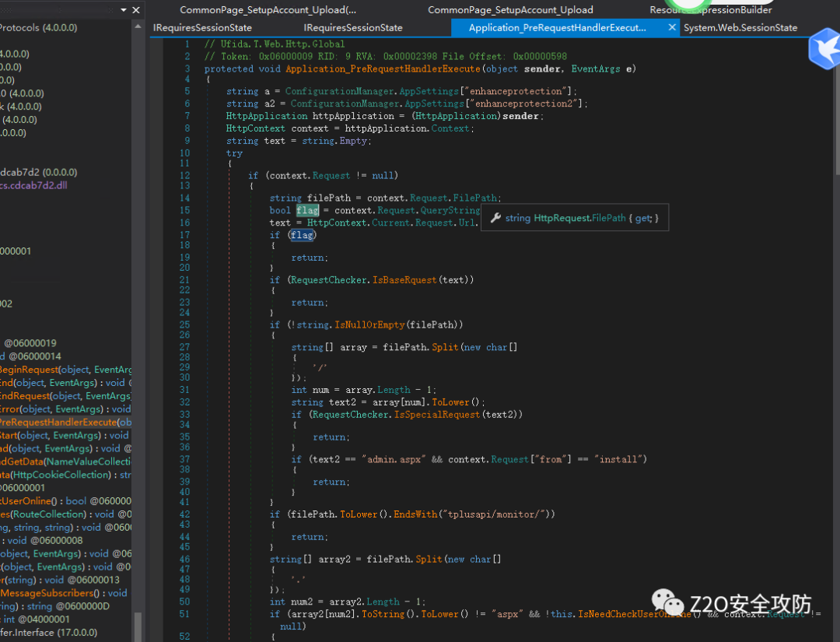Viewport: 840px width, 642px height.
Task: Click line number 42 in the gutter
Action: (x=184, y=514)
